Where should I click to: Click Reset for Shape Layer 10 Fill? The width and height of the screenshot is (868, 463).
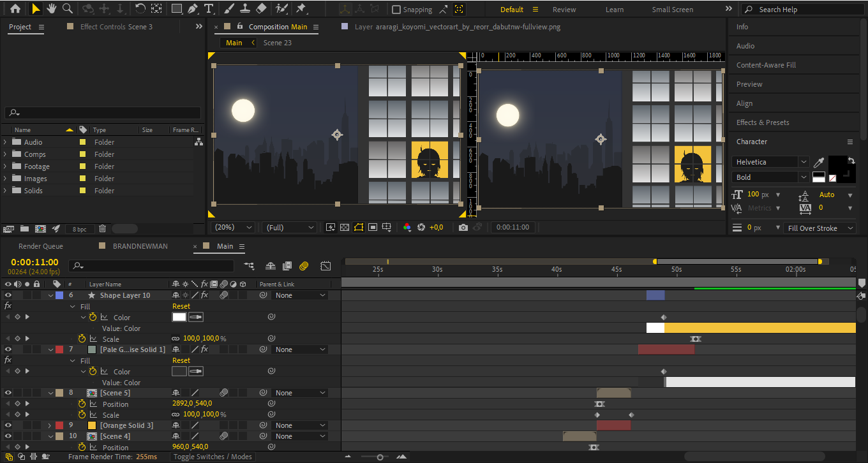(x=181, y=307)
